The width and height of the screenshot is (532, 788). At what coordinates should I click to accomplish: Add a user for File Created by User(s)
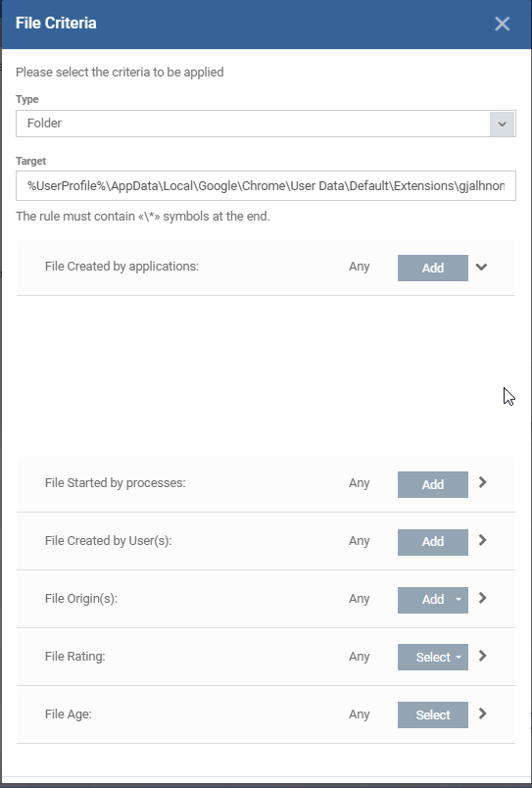[432, 542]
